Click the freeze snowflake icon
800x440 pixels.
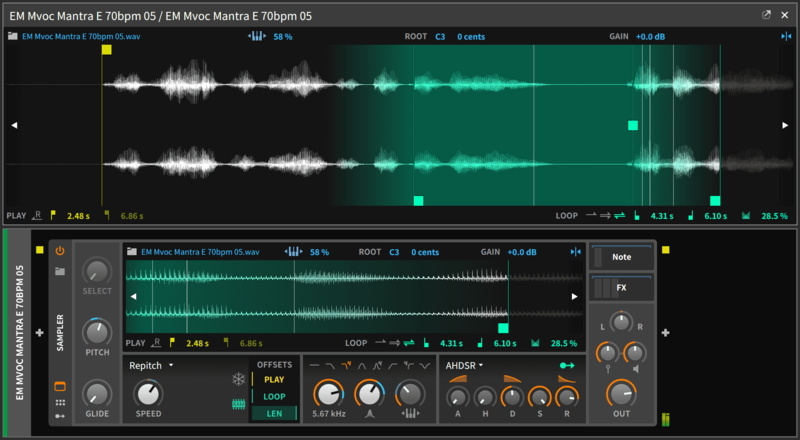[238, 380]
